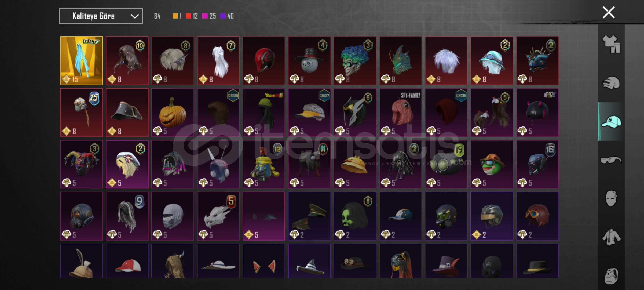The height and width of the screenshot is (290, 644).
Task: Click the chevron arrow in sort dropdown
Action: click(134, 16)
